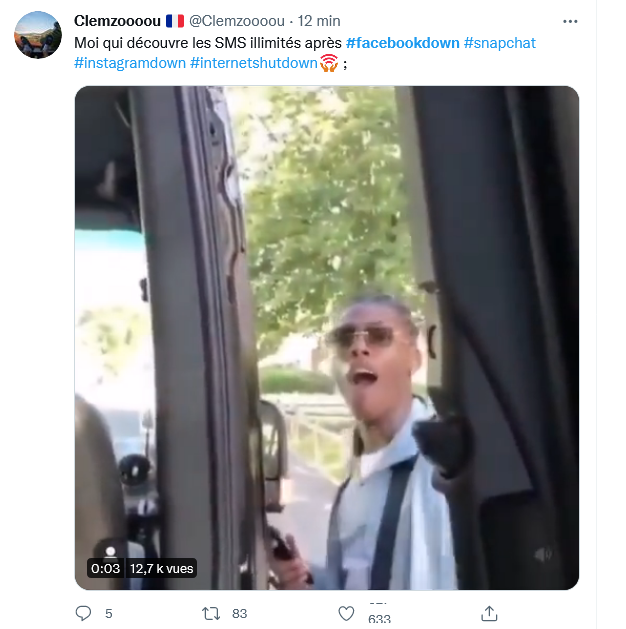Viewport: 626px width, 629px height.
Task: Retweet this tweet using the arrows icon
Action: tap(211, 613)
